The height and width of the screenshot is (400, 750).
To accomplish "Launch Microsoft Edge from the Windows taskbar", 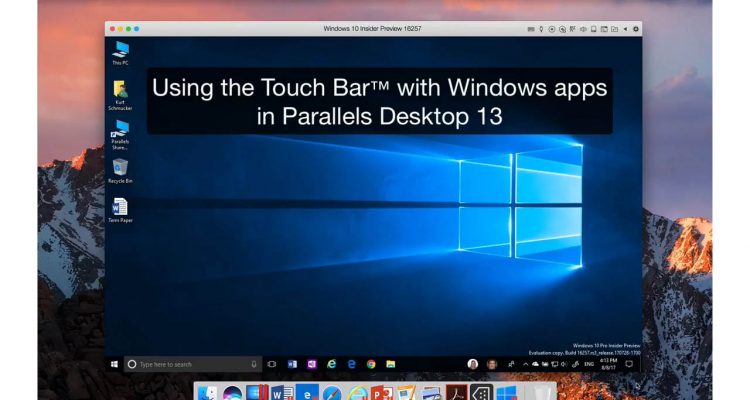I will pyautogui.click(x=352, y=364).
